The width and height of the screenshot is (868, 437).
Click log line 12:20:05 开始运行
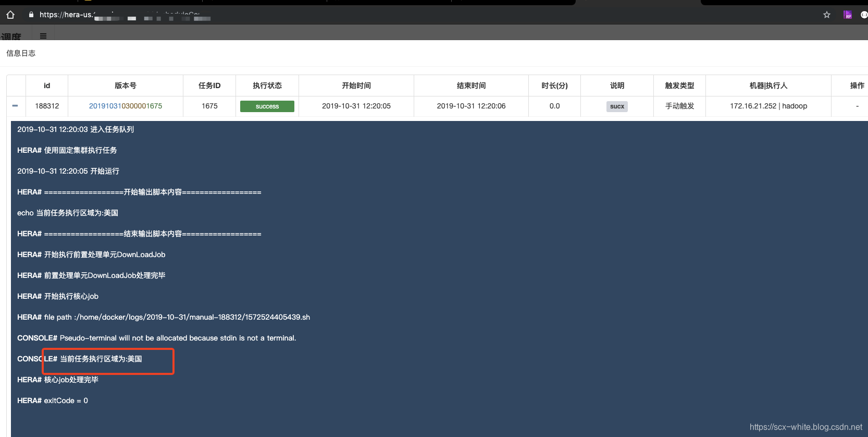[x=68, y=171]
